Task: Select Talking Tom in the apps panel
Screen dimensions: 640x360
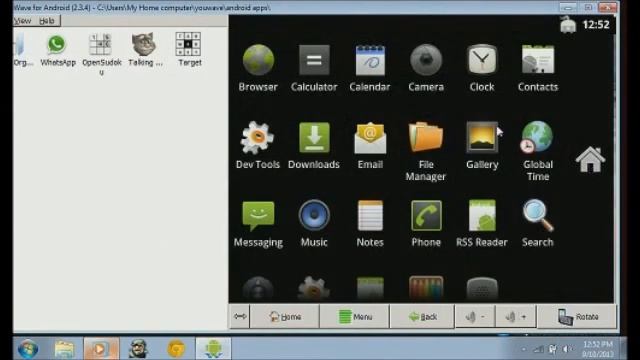Action: [x=144, y=50]
